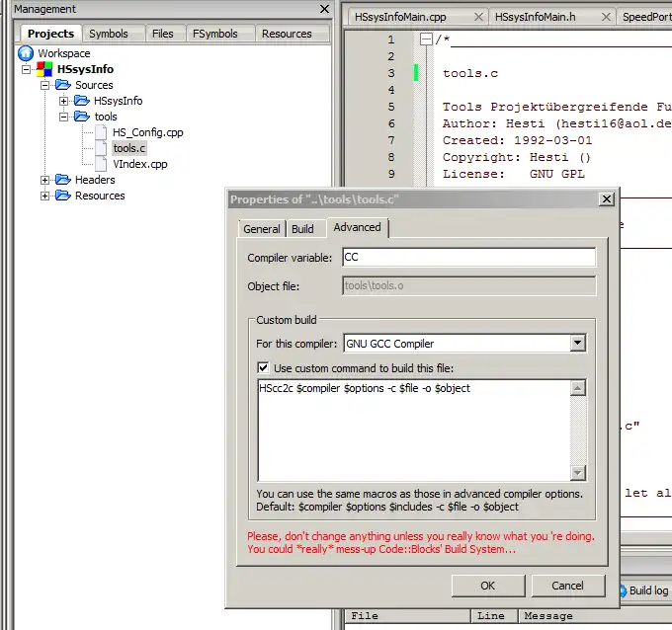Click line number 3 in editor margin
Viewport: 672px width, 630px height.
[391, 73]
